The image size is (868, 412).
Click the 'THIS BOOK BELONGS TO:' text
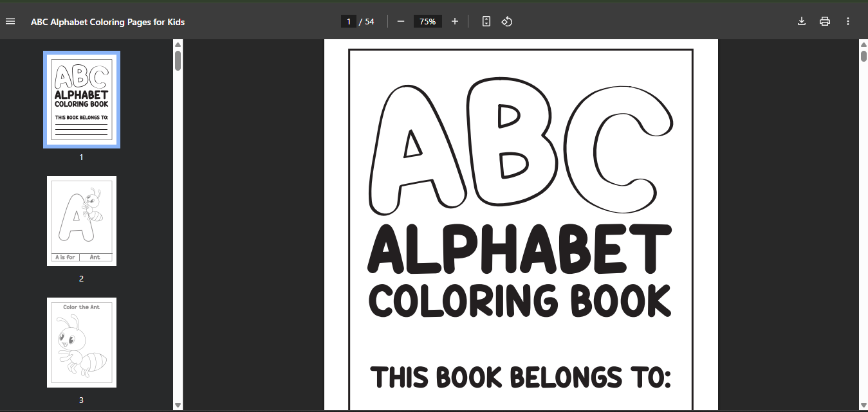[520, 377]
